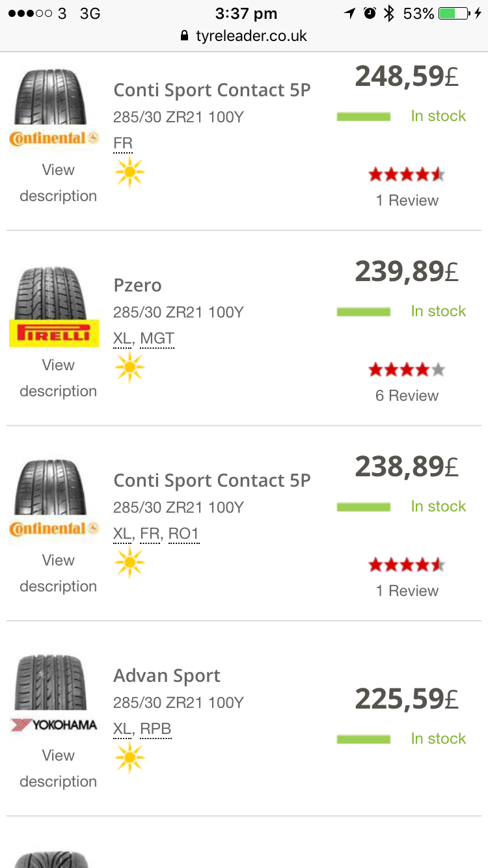Tap the green stock bar for Advan Sport
This screenshot has height=868, width=488.
(363, 739)
